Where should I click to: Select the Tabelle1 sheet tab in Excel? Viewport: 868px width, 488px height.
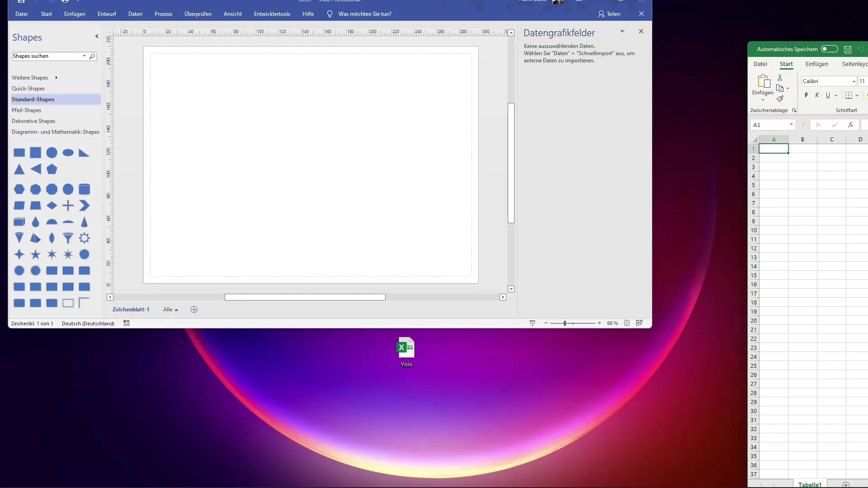click(810, 484)
